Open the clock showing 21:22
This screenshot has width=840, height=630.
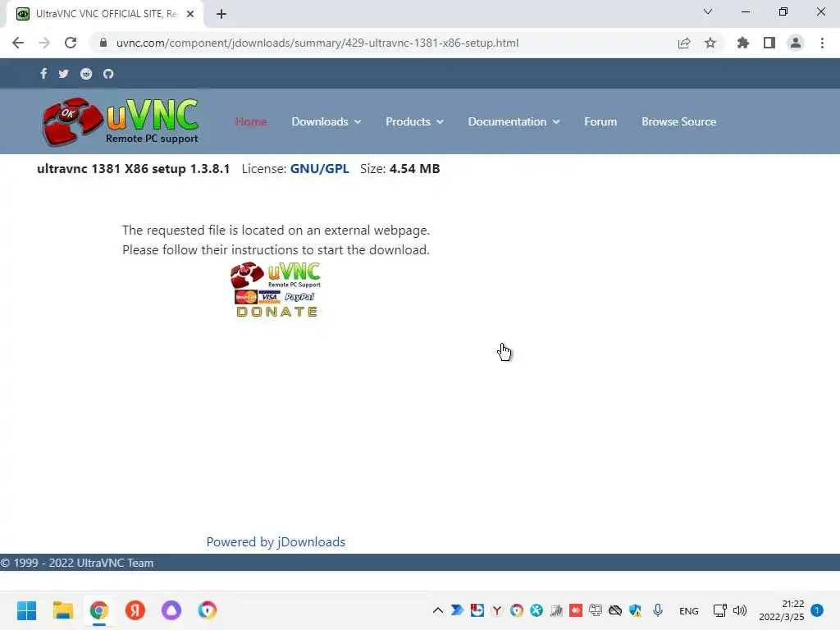pyautogui.click(x=782, y=610)
